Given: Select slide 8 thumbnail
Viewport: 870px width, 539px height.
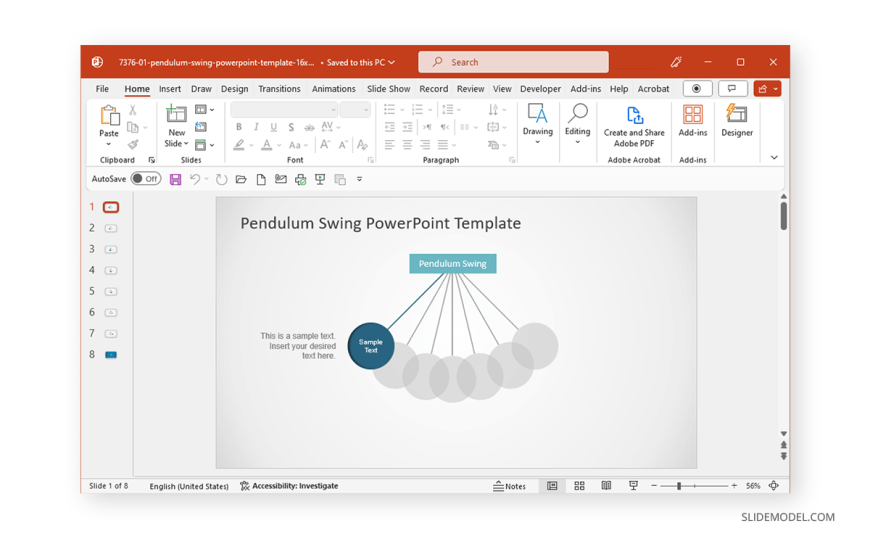Looking at the screenshot, I should (x=111, y=355).
